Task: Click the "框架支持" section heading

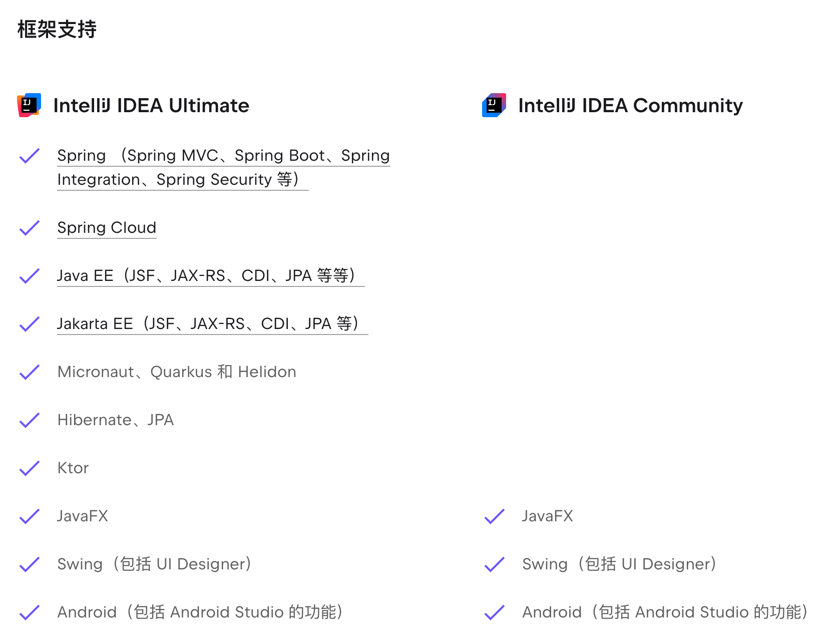Action: (x=57, y=29)
